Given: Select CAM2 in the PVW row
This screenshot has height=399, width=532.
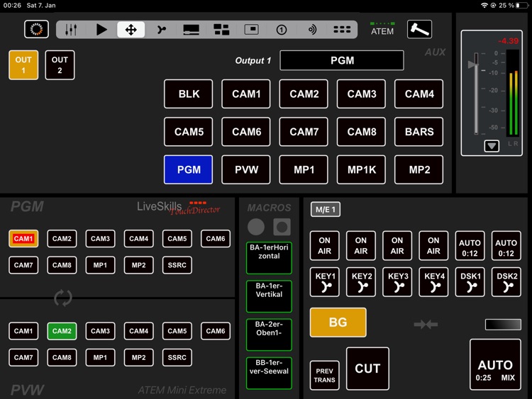Looking at the screenshot, I should pyautogui.click(x=62, y=331).
